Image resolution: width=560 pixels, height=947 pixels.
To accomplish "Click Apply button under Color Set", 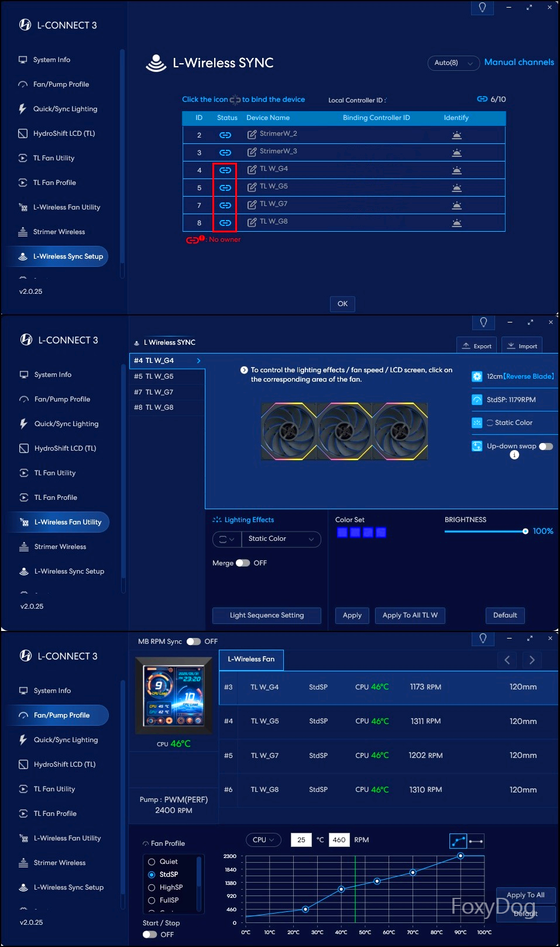I will pyautogui.click(x=352, y=615).
